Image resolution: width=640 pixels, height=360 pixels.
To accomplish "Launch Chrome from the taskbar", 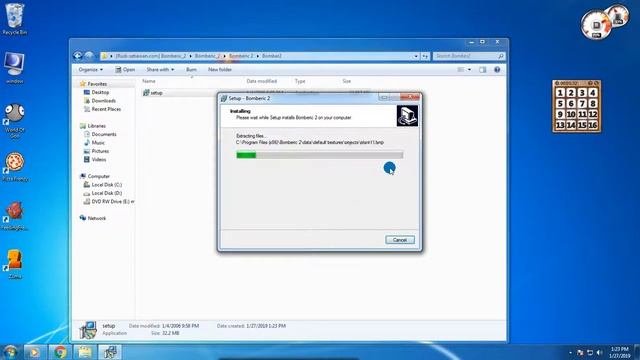I will tap(60, 352).
